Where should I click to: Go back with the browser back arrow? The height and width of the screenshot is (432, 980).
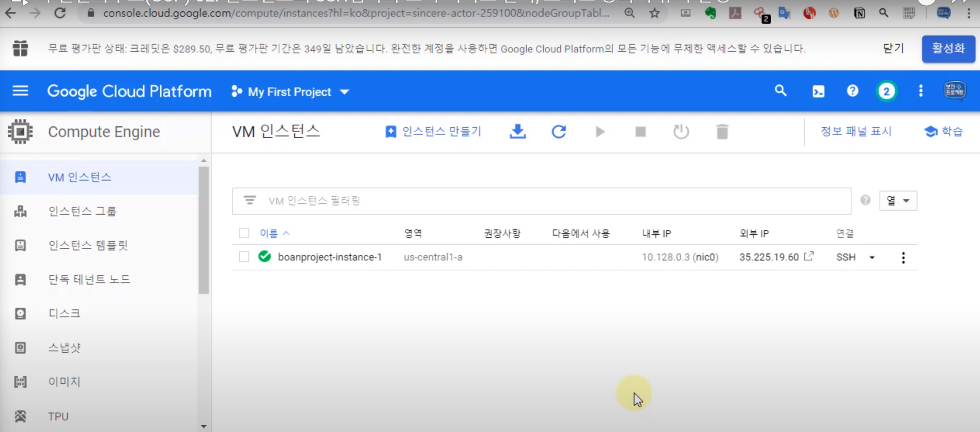coord(10,13)
